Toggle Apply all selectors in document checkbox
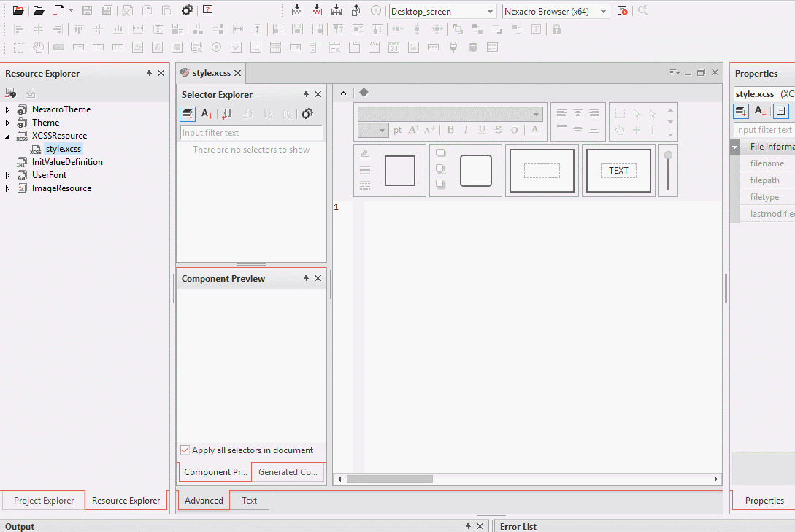Screen dimensions: 795x532 185,450
